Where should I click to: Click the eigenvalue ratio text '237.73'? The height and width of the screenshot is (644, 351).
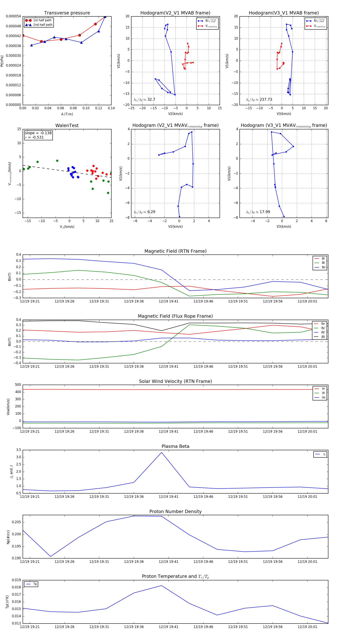coord(266,100)
